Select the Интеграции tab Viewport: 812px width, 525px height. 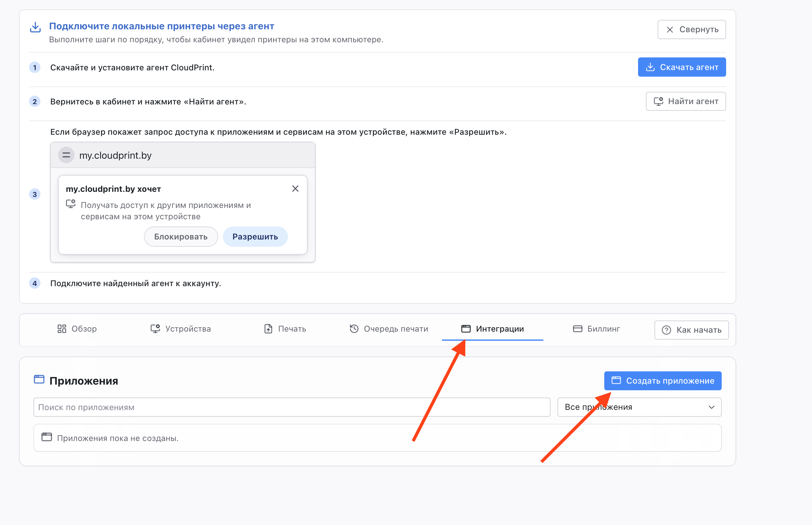click(x=493, y=329)
